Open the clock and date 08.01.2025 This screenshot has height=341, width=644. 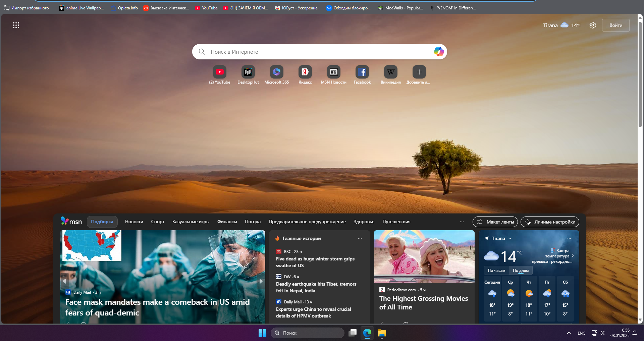pos(620,333)
